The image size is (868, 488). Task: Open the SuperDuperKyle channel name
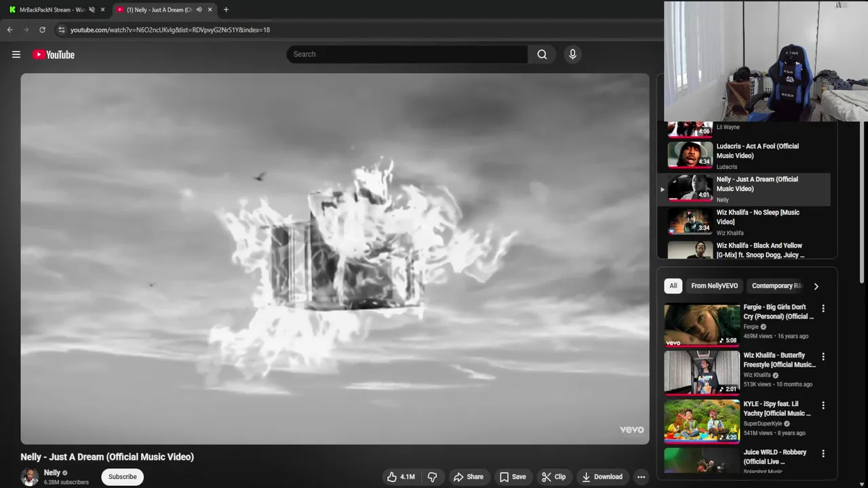click(x=763, y=424)
